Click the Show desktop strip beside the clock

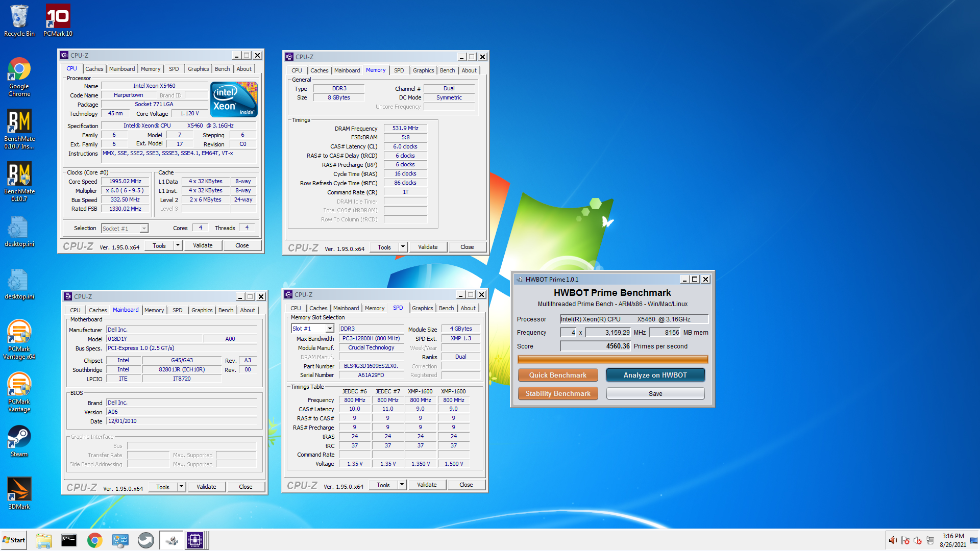click(974, 540)
